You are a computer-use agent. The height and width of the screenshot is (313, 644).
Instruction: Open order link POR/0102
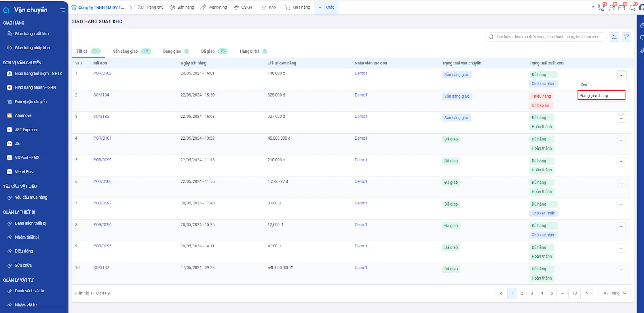click(x=102, y=73)
